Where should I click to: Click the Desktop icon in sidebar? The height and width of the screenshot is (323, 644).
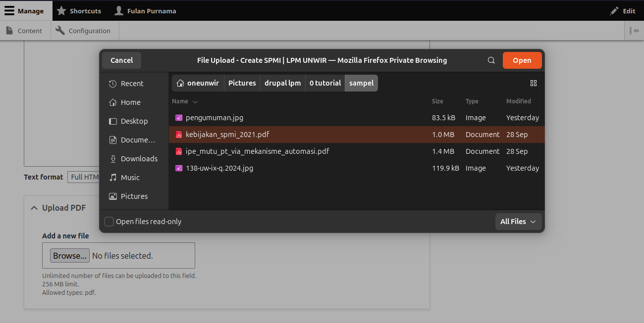[x=112, y=121]
